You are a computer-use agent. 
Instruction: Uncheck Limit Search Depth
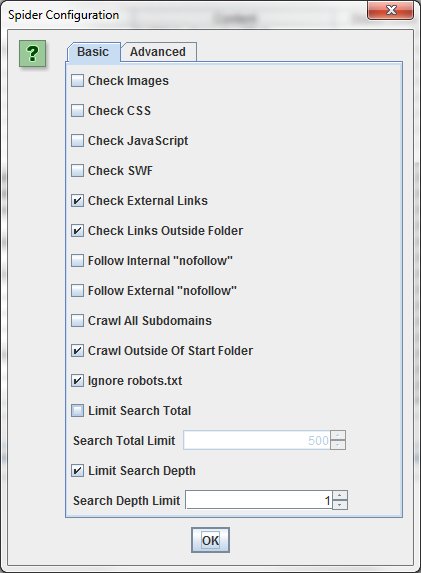77,470
